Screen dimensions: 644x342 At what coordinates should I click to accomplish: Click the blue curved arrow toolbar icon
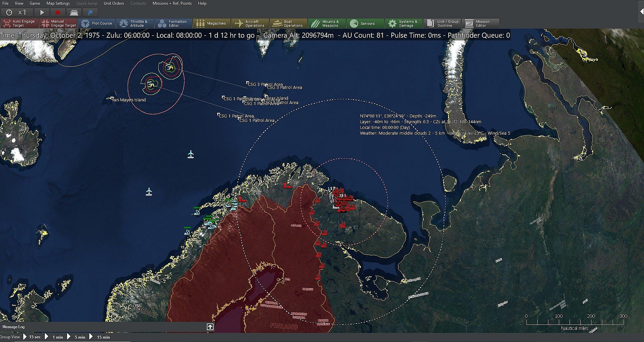tap(90, 12)
